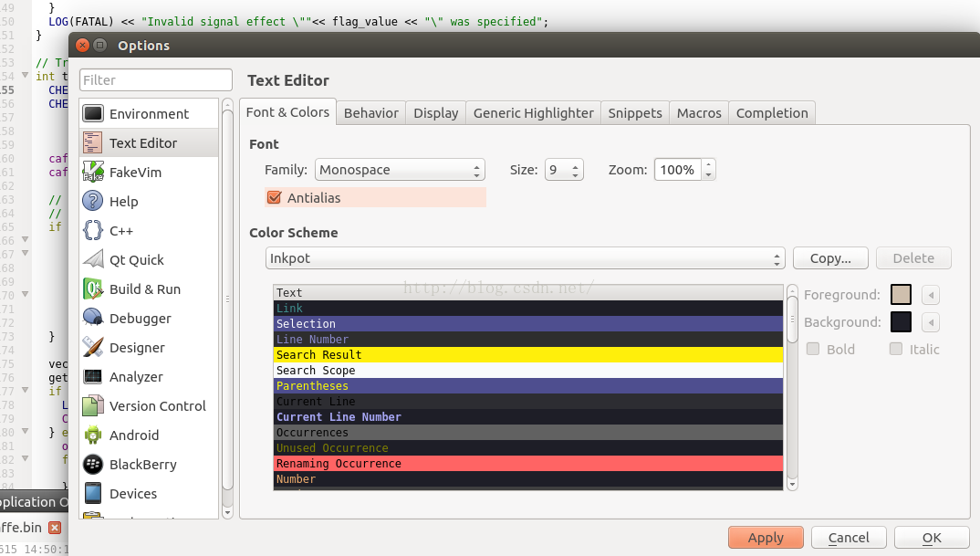980x556 pixels.
Task: Click the Help question mark icon
Action: pyautogui.click(x=92, y=201)
